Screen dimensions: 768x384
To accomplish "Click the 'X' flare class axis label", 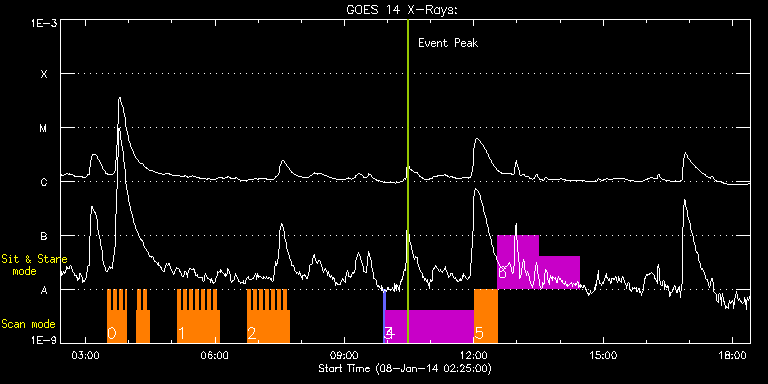I will coord(44,74).
